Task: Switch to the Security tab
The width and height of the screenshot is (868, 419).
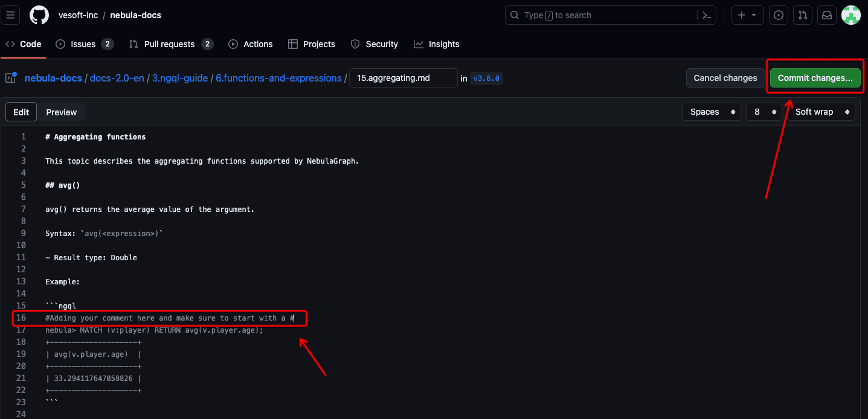Action: click(375, 44)
